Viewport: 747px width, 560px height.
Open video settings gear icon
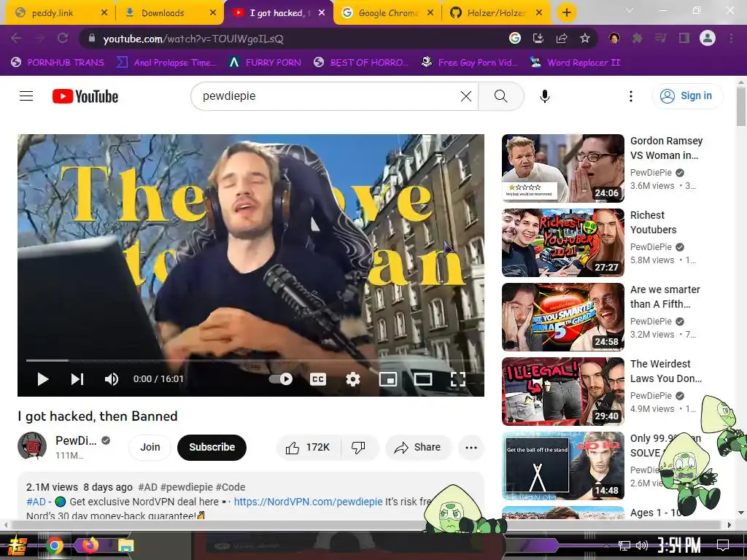352,379
